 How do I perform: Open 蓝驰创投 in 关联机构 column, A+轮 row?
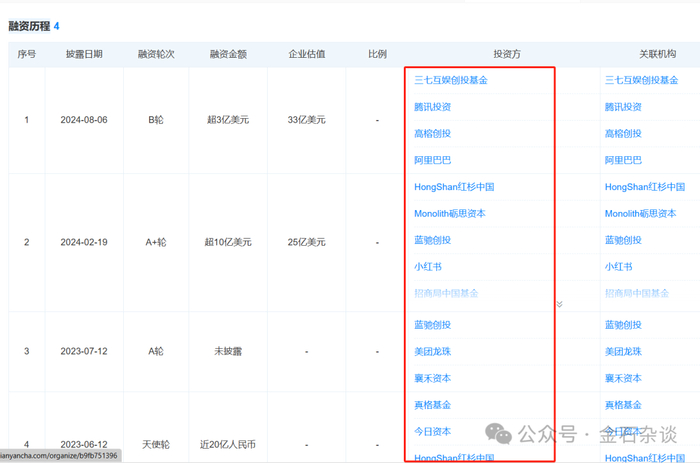(623, 240)
